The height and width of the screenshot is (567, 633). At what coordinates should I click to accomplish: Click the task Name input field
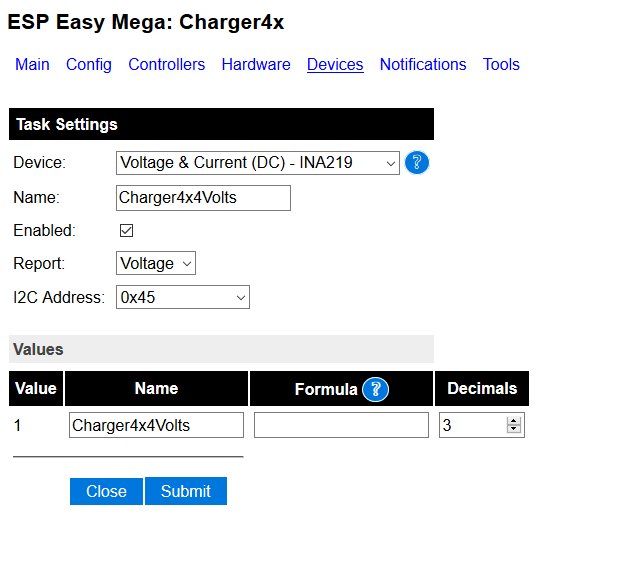click(x=203, y=198)
